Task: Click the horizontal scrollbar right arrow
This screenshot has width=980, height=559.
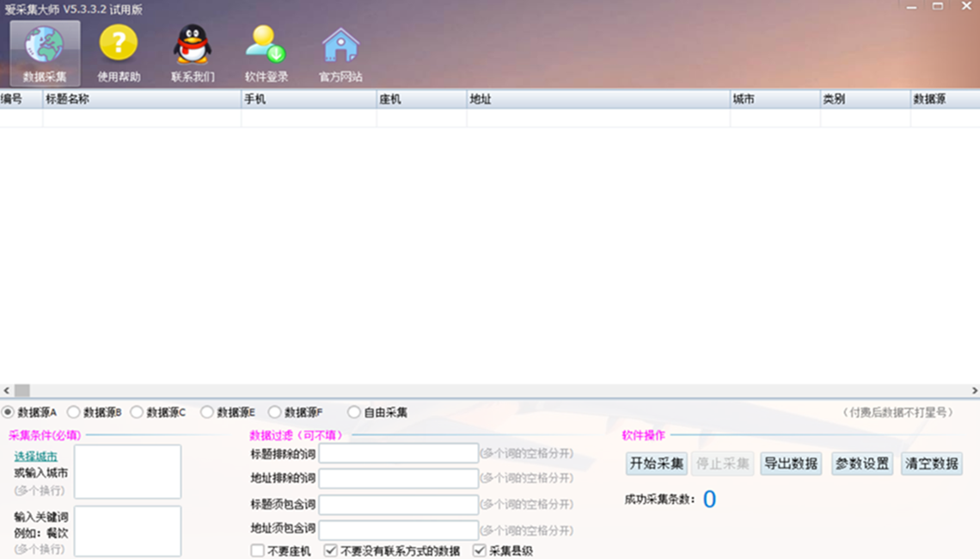Action: click(974, 391)
